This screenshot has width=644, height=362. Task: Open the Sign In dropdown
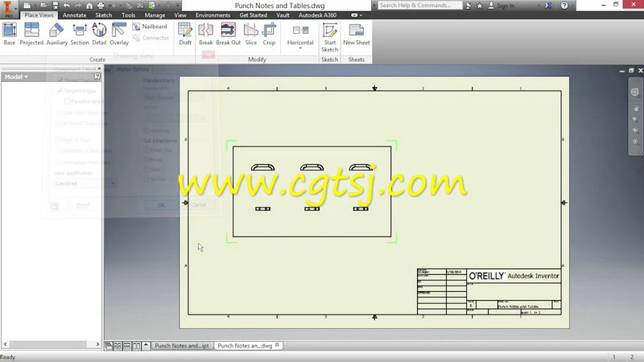[539, 6]
